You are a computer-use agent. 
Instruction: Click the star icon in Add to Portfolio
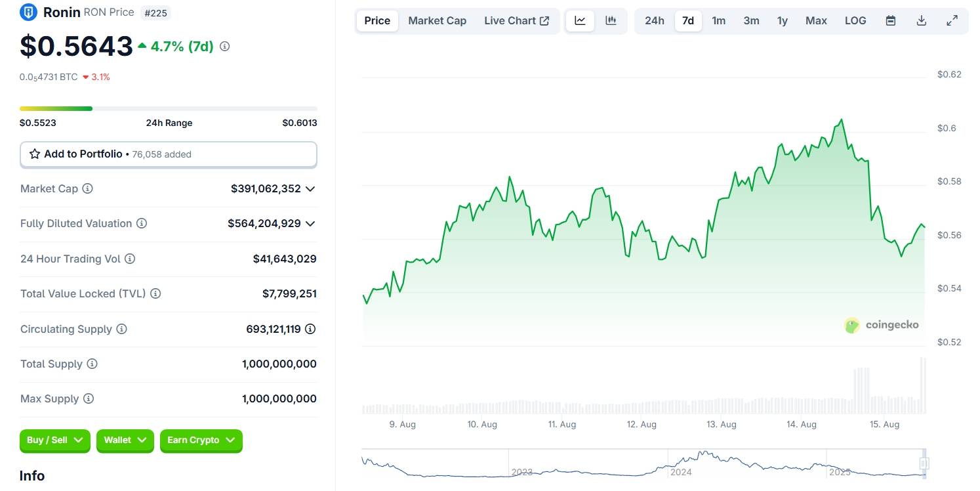[x=35, y=154]
